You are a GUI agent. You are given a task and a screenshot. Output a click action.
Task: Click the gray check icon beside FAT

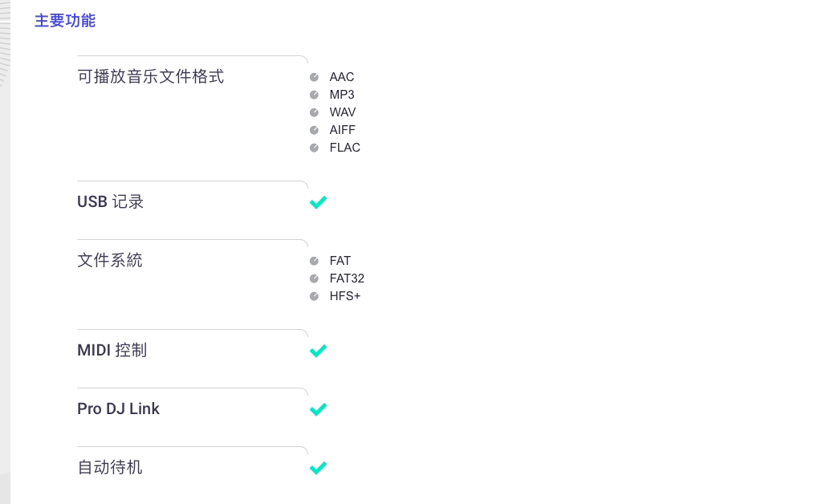(314, 261)
